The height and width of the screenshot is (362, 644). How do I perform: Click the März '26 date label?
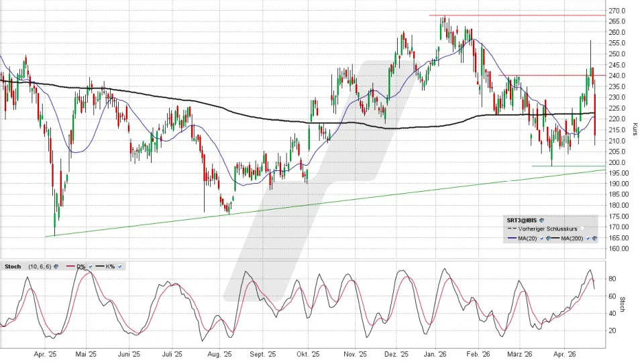point(519,354)
